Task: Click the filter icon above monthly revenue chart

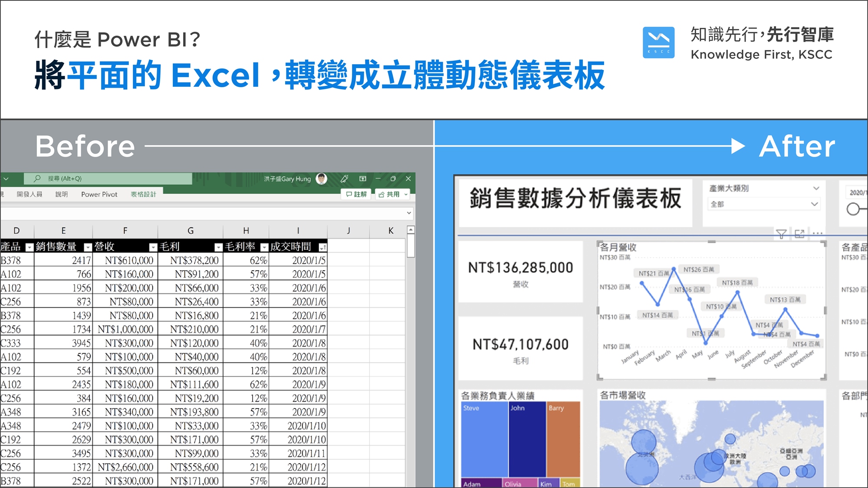Action: [781, 234]
